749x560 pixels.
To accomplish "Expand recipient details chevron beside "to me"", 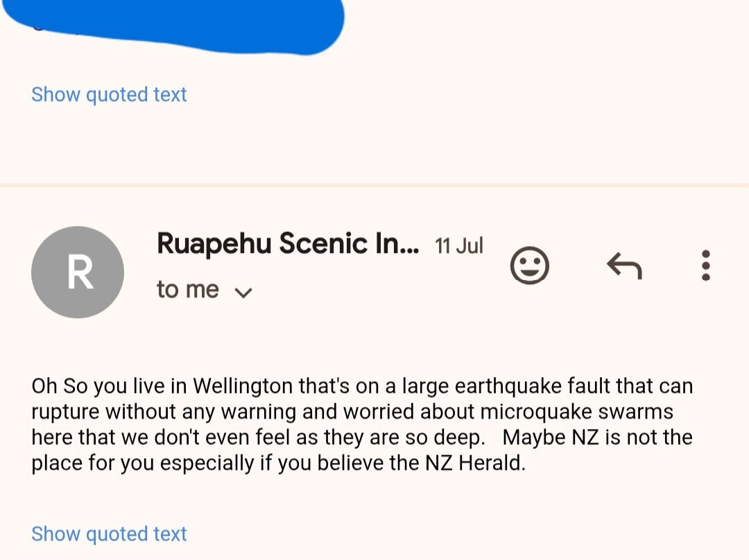I will click(x=243, y=292).
